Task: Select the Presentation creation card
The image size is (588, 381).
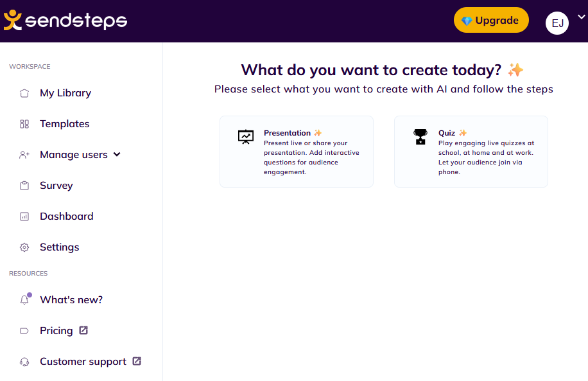Action: click(297, 152)
